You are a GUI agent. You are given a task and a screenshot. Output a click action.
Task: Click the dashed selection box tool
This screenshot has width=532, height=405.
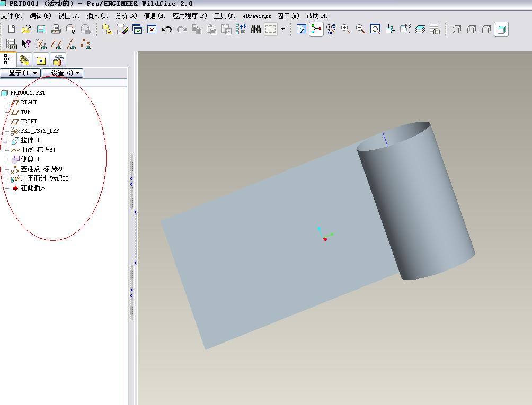pyautogui.click(x=270, y=29)
